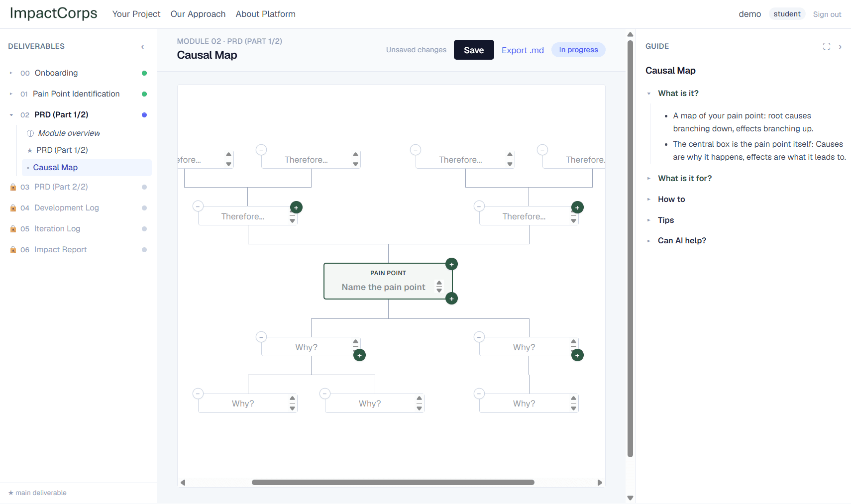
Task: Hide the Guide panel with the chevron
Action: point(840,47)
